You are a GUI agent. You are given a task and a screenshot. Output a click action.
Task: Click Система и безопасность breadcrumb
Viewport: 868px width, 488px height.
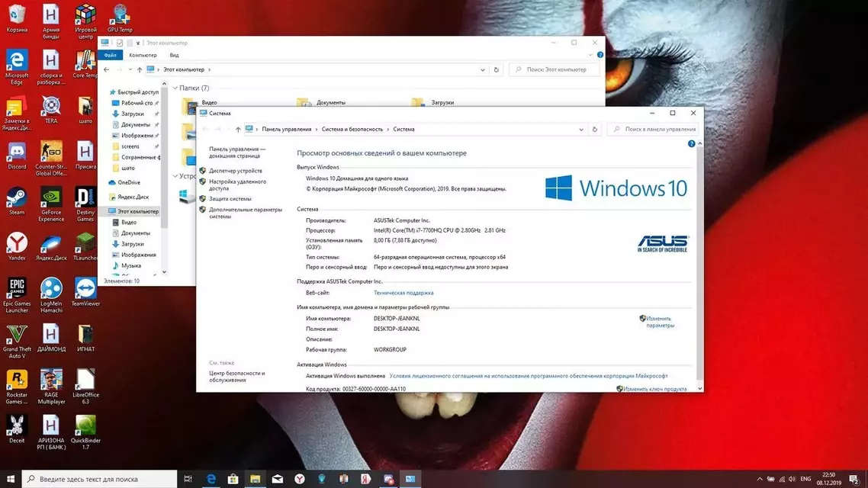(x=352, y=130)
